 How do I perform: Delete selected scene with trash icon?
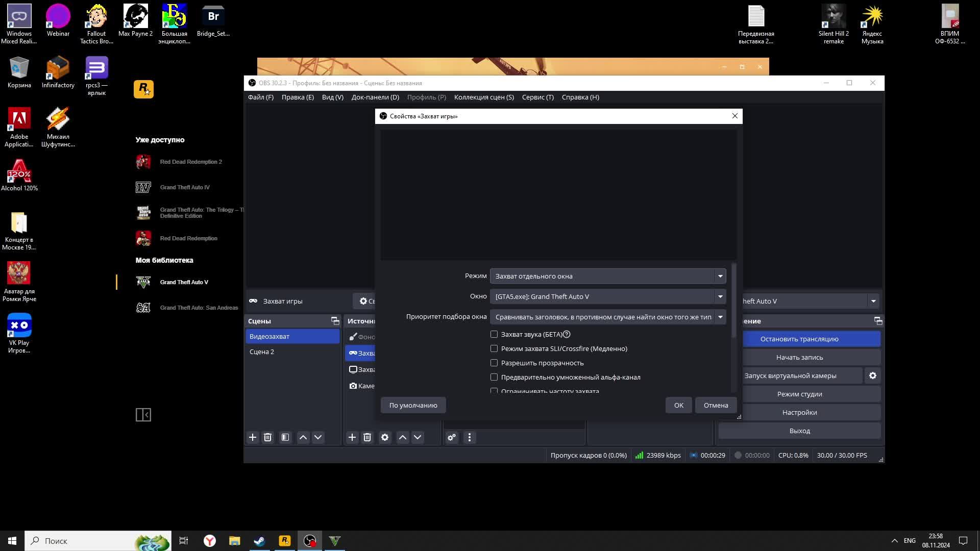click(x=267, y=437)
